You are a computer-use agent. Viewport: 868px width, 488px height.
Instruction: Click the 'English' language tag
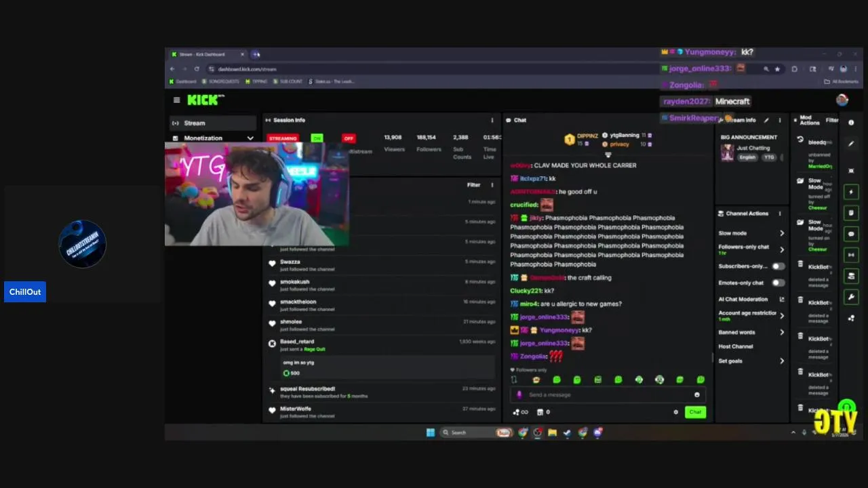[x=747, y=157]
